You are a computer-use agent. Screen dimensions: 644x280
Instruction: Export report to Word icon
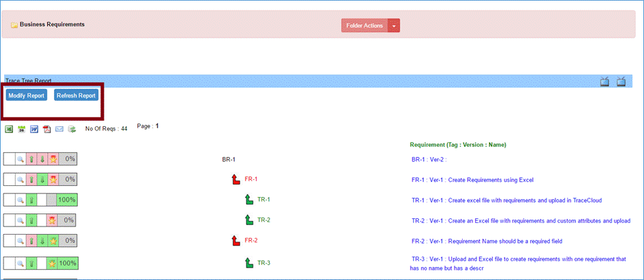tap(34, 128)
